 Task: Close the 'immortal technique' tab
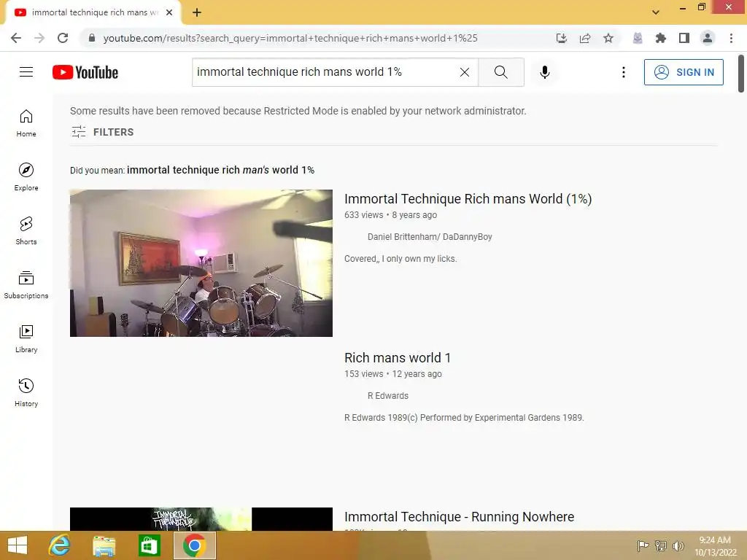169,12
